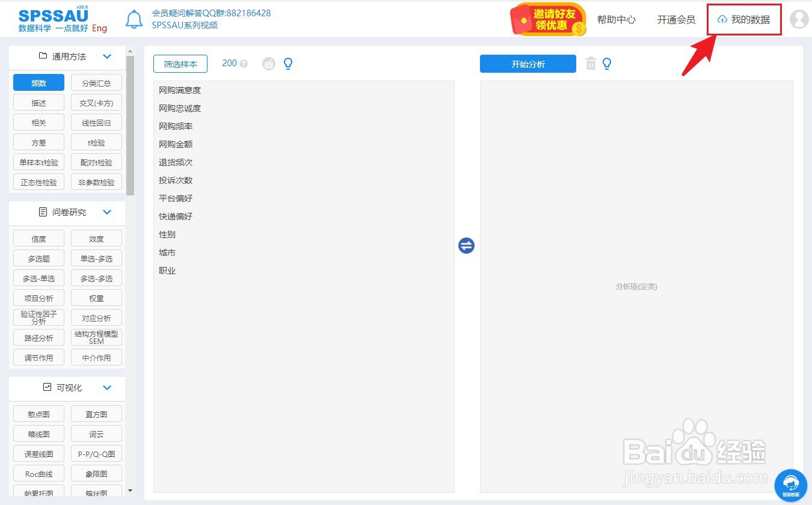Click the notification bell icon

tap(134, 19)
